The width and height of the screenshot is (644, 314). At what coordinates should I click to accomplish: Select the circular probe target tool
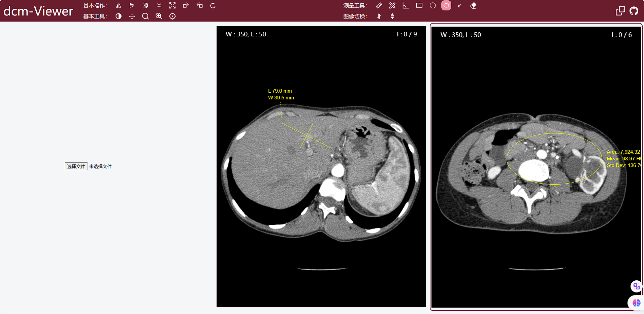pyautogui.click(x=172, y=16)
